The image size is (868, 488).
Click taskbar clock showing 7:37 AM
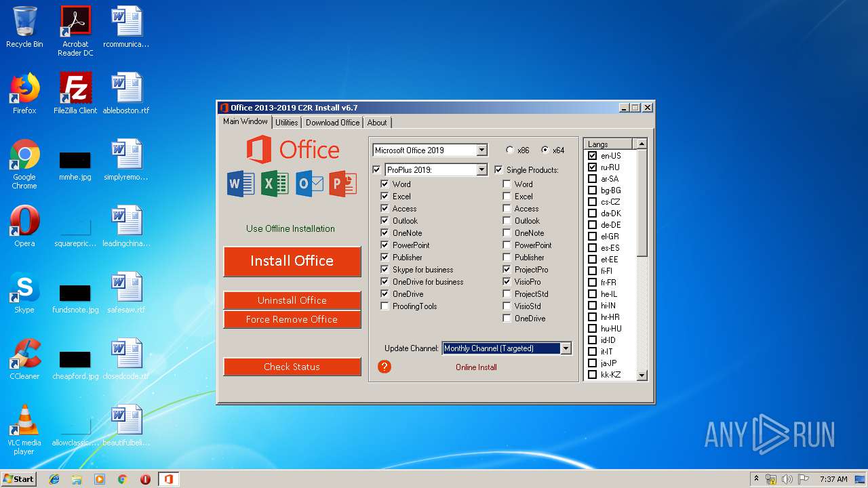coord(833,479)
